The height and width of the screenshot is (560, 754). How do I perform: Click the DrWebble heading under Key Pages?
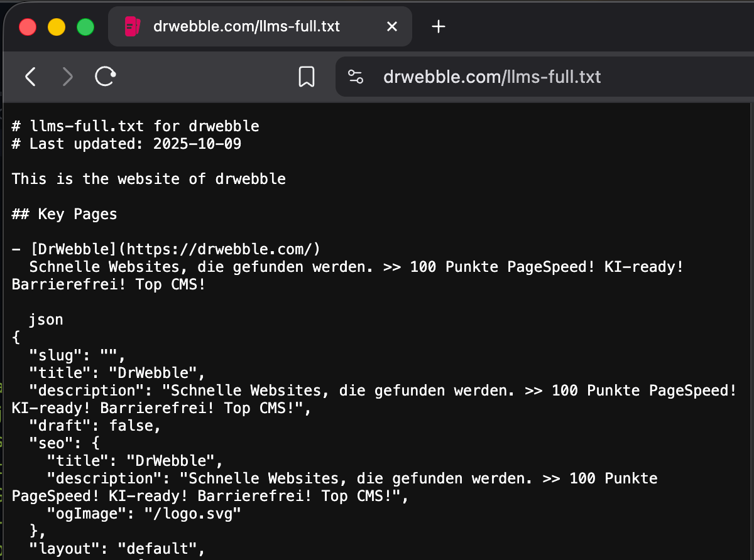pyautogui.click(x=73, y=249)
